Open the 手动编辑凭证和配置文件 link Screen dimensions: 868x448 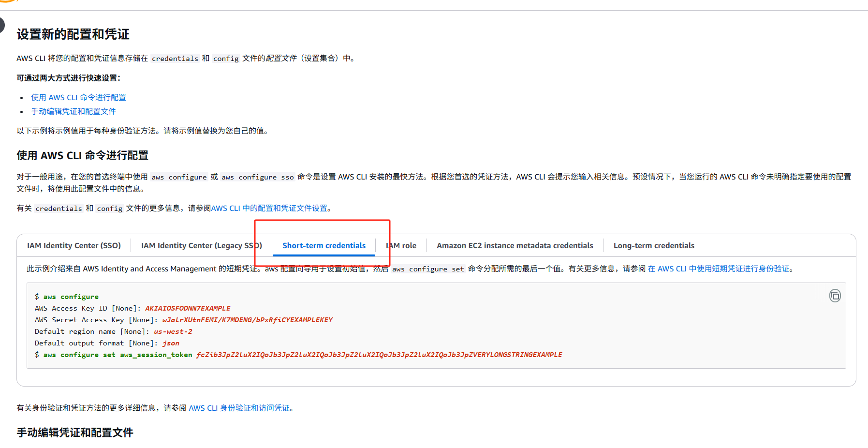74,111
